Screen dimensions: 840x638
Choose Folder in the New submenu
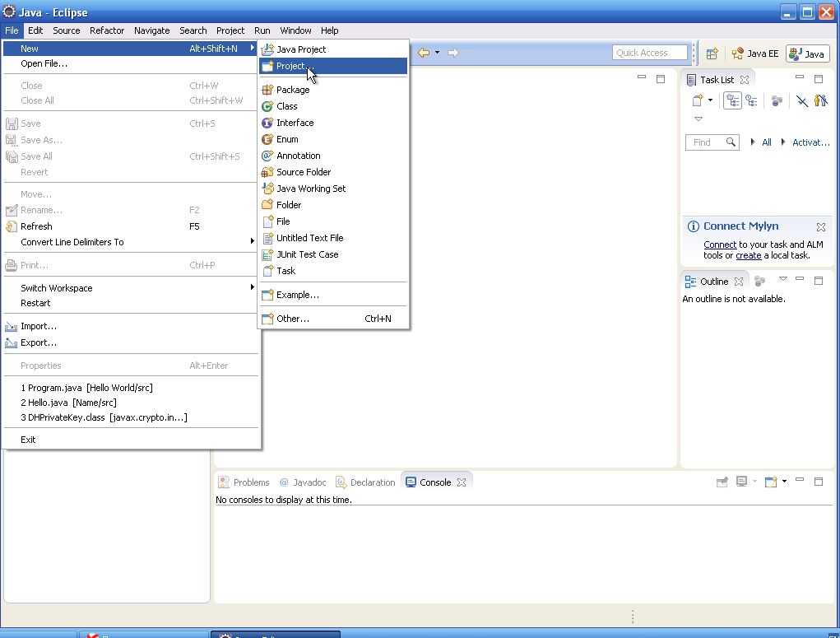point(332,205)
